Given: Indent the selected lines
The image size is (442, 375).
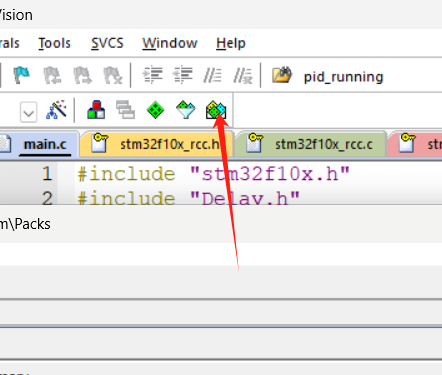Looking at the screenshot, I should coord(153,75).
